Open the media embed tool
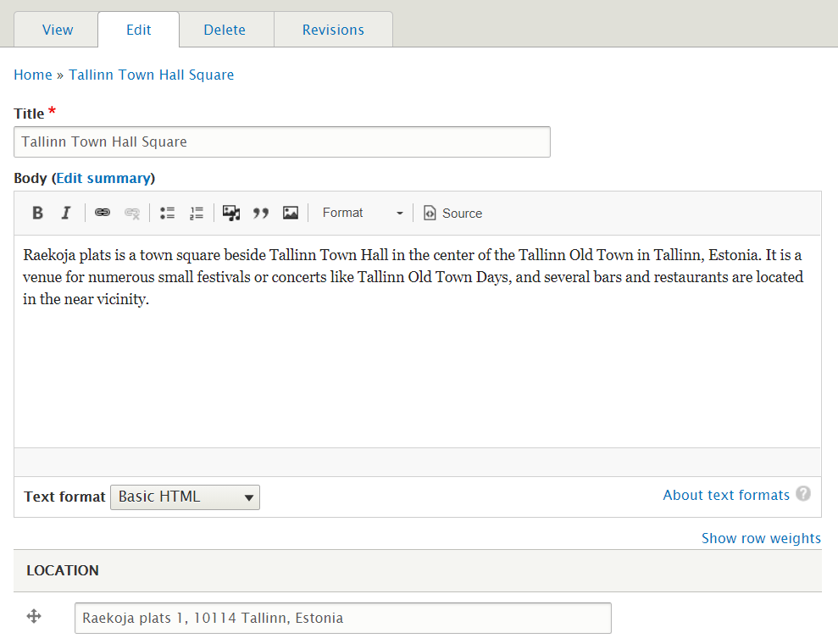Screen dimensions: 838x644 pos(231,213)
